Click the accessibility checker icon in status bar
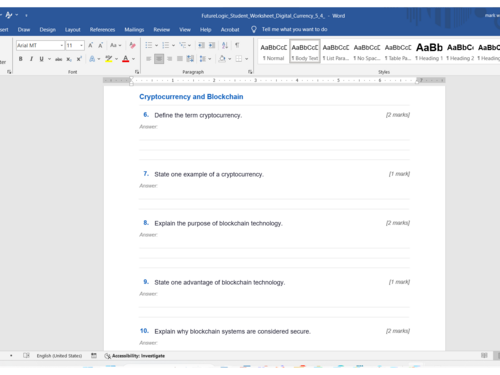Viewport: 500px width, 375px height. coord(107,356)
